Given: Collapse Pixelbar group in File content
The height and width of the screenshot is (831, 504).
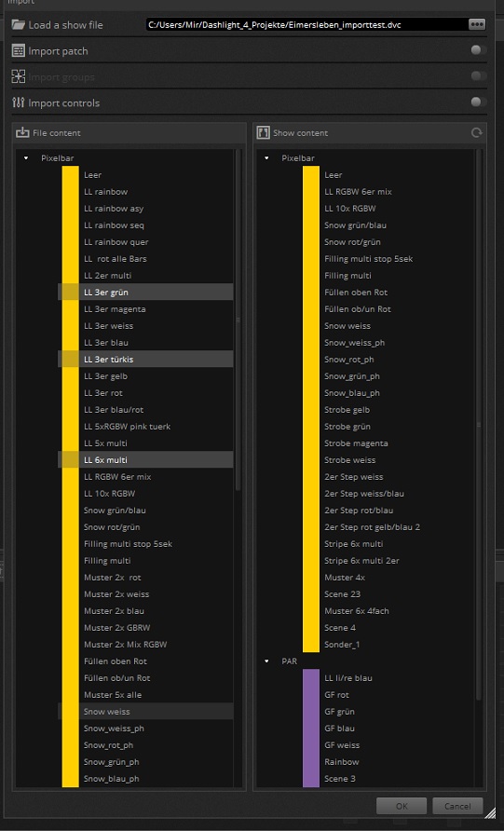Looking at the screenshot, I should tap(26, 158).
